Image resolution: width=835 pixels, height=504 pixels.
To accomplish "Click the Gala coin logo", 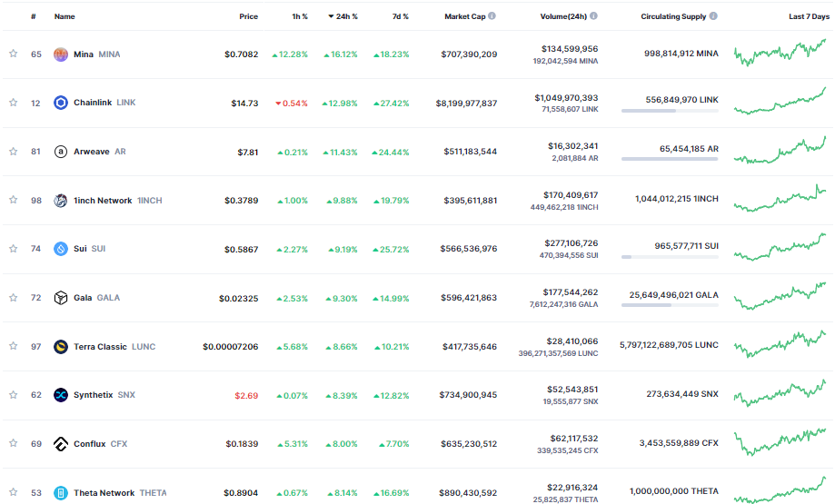I will [61, 298].
